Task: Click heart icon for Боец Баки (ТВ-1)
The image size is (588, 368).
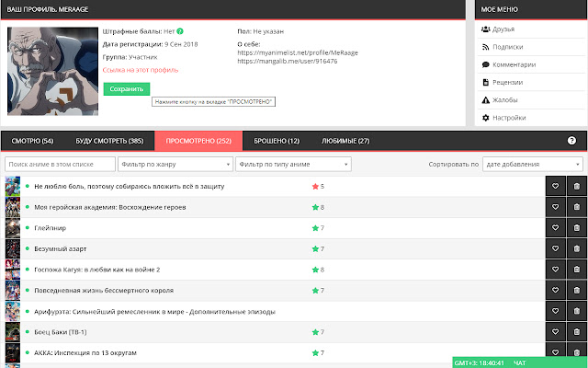Action: (555, 332)
